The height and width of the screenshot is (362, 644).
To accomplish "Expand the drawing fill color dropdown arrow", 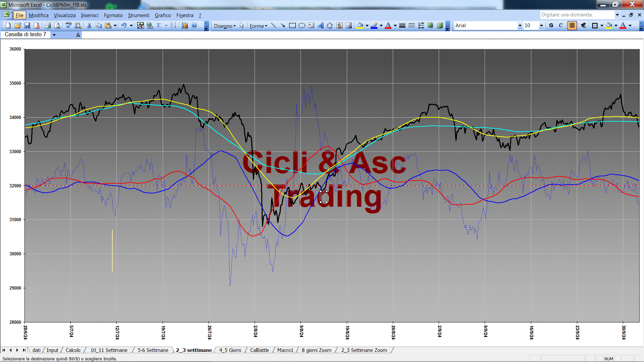I will pyautogui.click(x=367, y=25).
